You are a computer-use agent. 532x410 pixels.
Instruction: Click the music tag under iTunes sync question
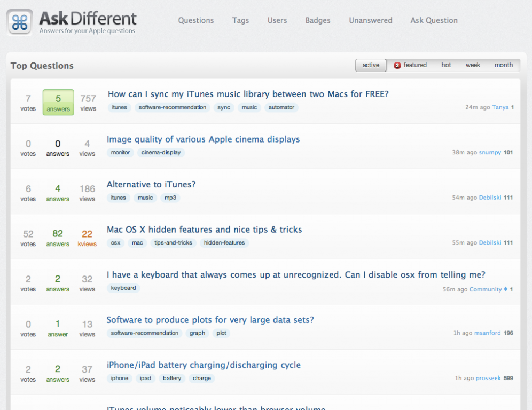coord(249,107)
